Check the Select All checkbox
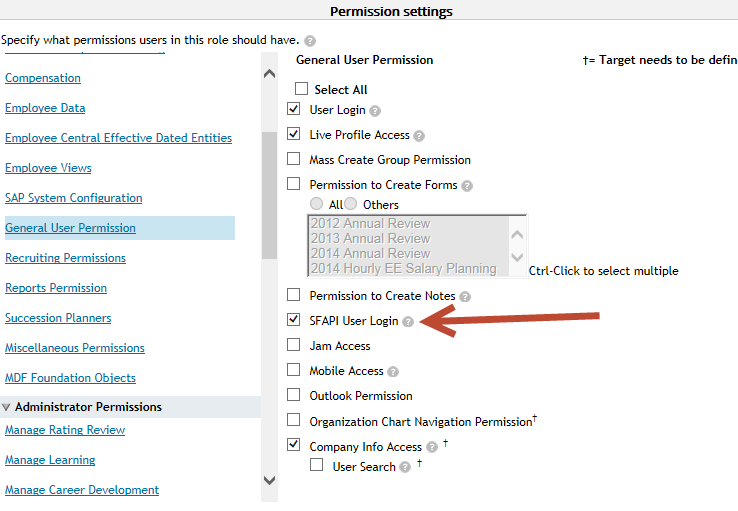The image size is (738, 511). click(x=301, y=88)
